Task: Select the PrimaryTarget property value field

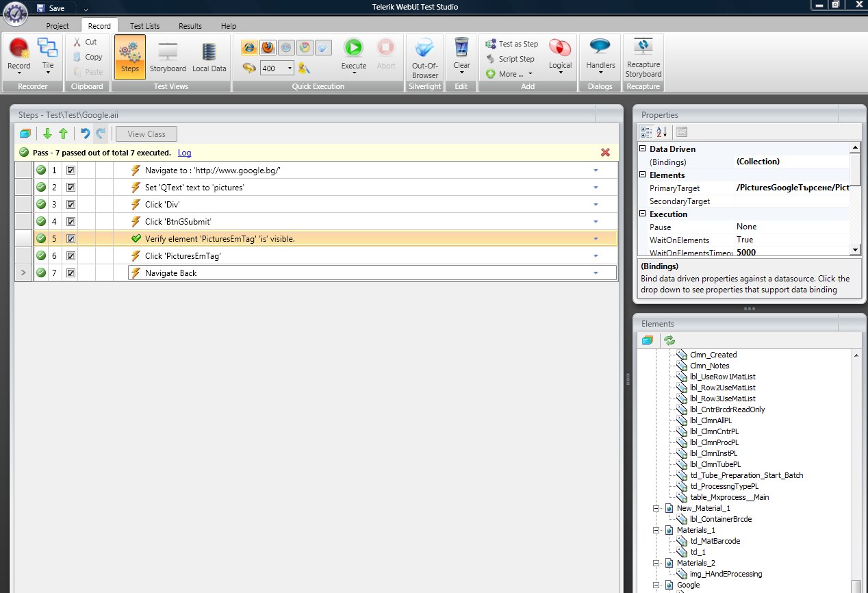Action: 792,188
